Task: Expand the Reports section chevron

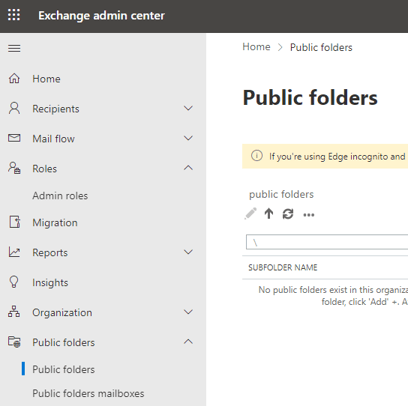Action: (x=188, y=252)
